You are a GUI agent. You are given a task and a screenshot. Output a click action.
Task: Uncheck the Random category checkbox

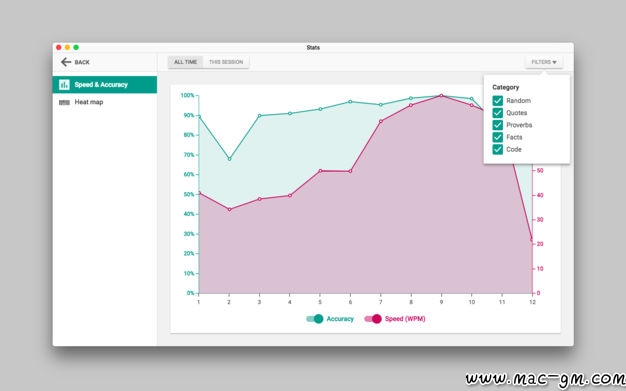tap(497, 101)
